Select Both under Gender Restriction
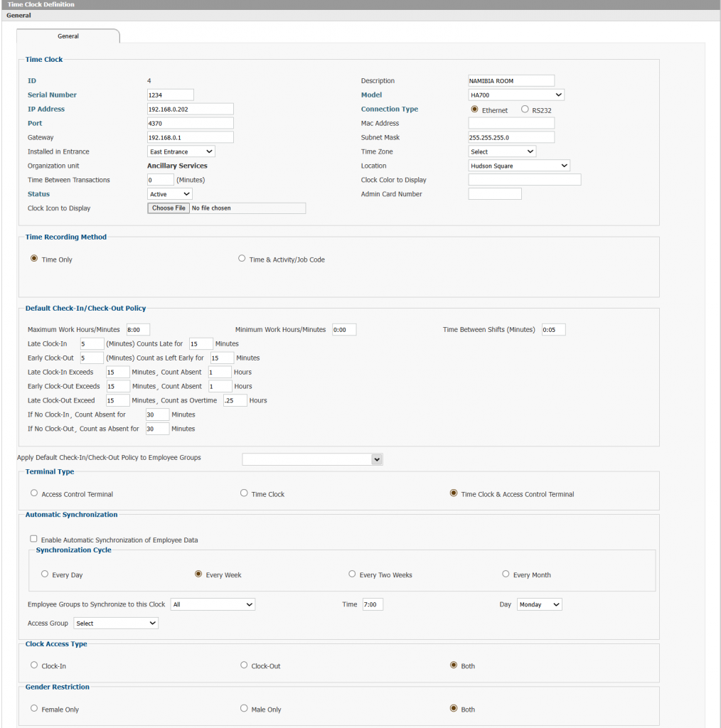This screenshot has height=728, width=721. tap(454, 708)
